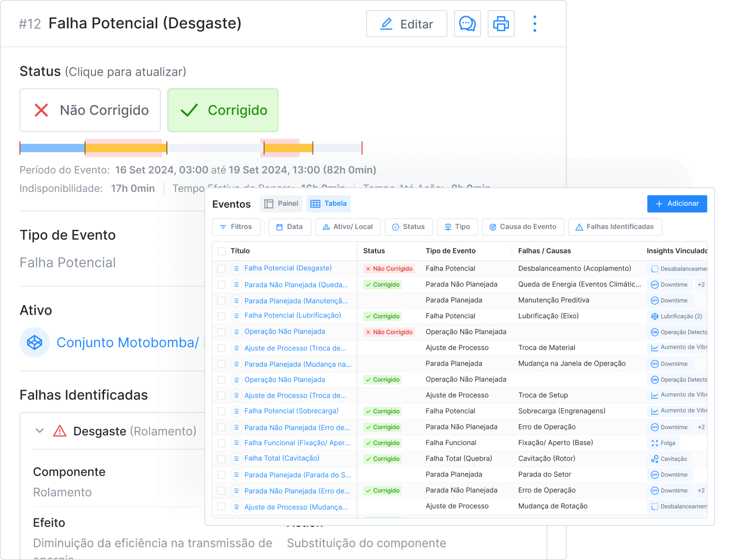
Task: Click the Editar button
Action: click(406, 24)
